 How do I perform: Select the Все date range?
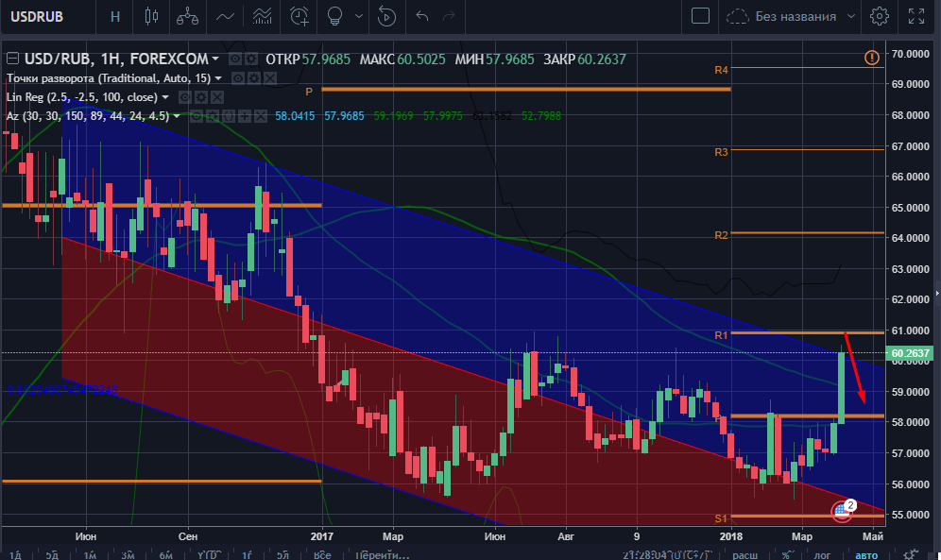click(x=322, y=555)
